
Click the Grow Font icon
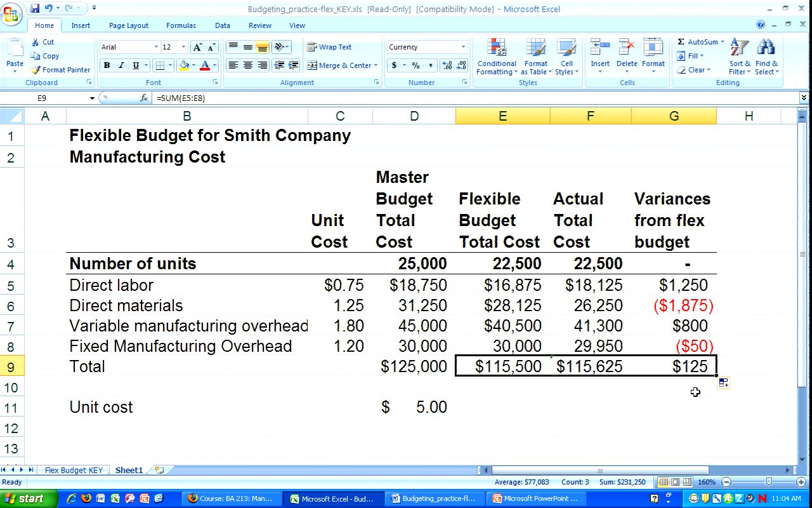(x=197, y=48)
